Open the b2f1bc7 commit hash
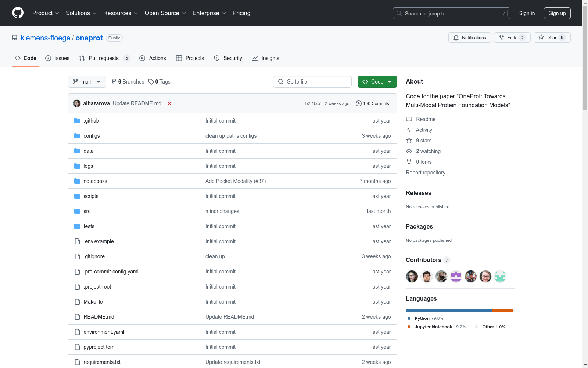This screenshot has width=588, height=368. tap(313, 103)
